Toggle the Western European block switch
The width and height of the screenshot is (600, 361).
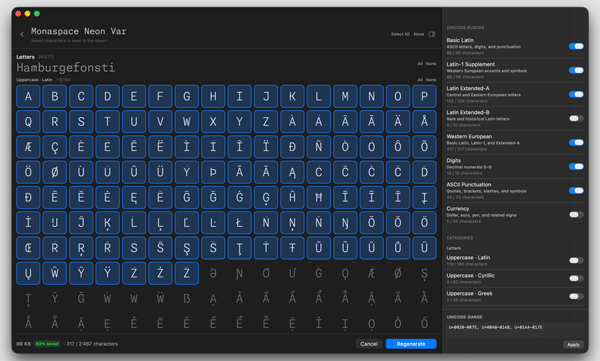(x=576, y=142)
